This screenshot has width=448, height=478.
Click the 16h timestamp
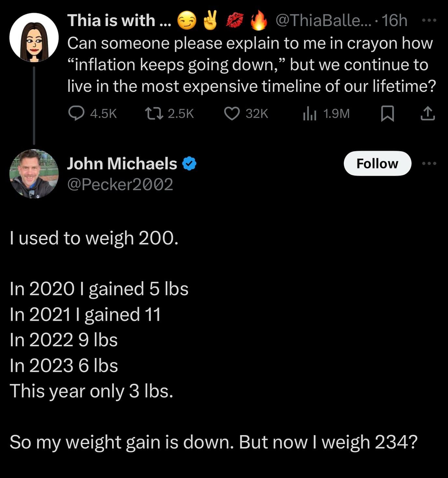[394, 21]
